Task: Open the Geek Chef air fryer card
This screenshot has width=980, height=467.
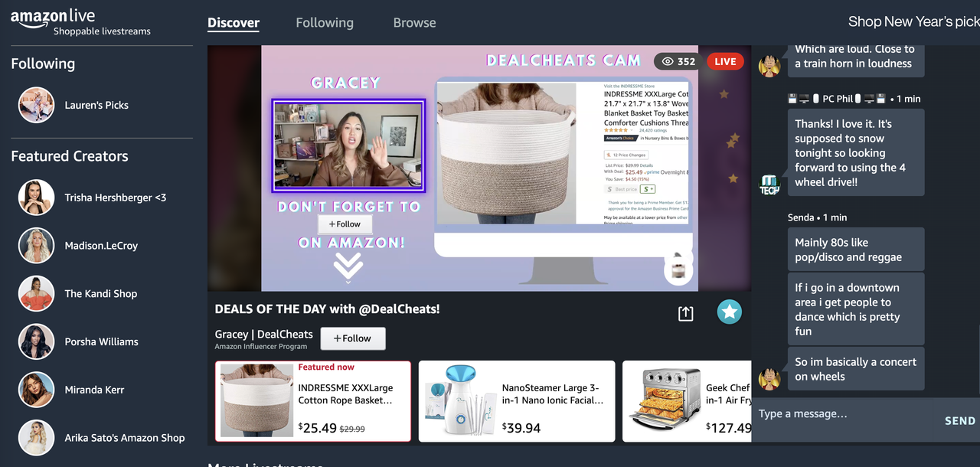Action: click(x=687, y=401)
